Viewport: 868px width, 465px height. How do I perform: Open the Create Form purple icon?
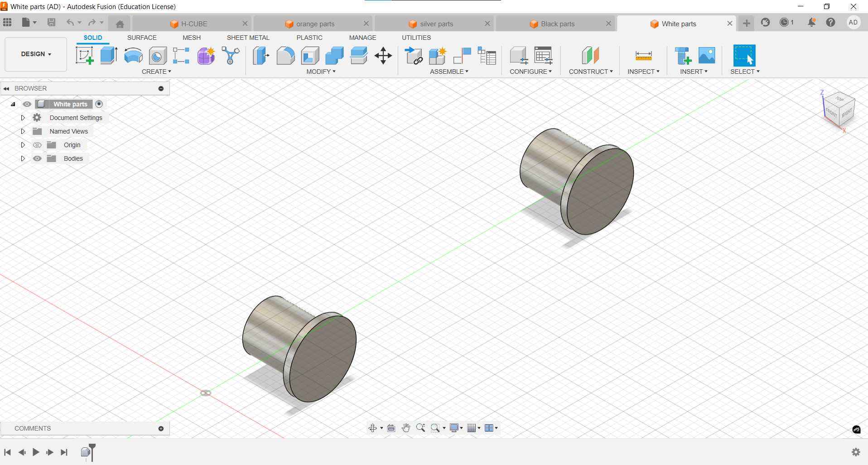click(206, 56)
